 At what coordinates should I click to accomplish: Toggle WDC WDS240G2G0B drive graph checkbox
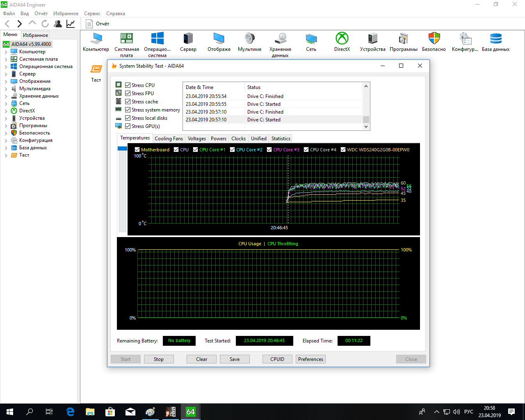(343, 150)
